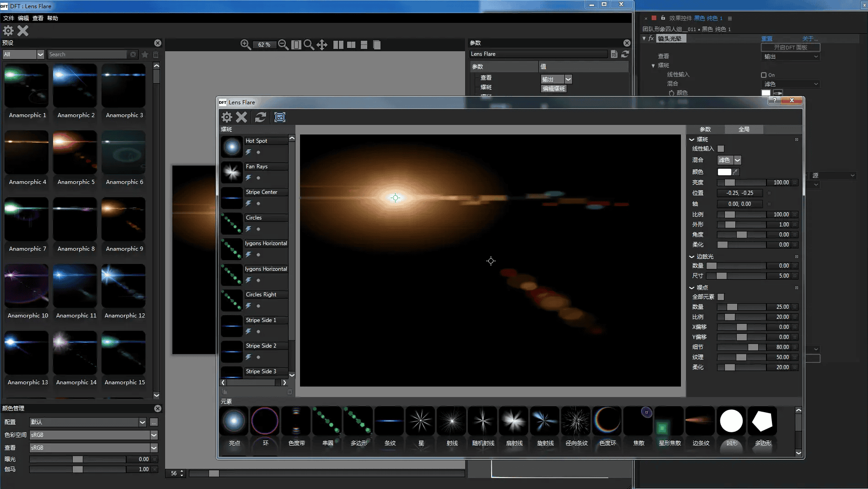
Task: Open the 编辑 menu
Action: (23, 18)
